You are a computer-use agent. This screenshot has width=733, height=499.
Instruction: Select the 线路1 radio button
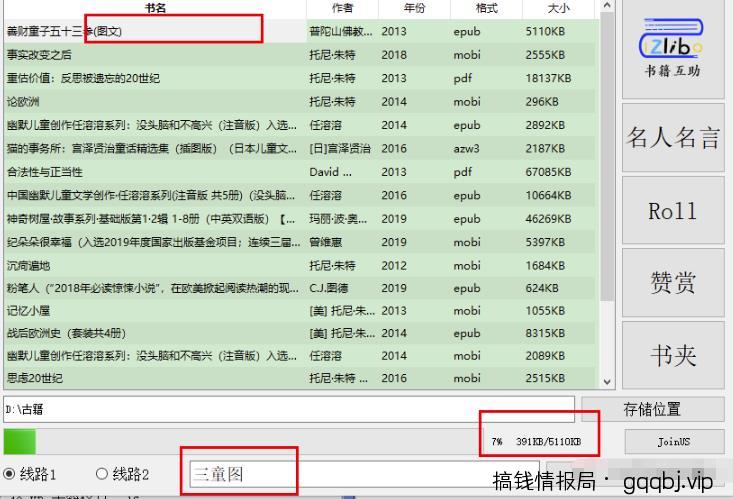29,474
